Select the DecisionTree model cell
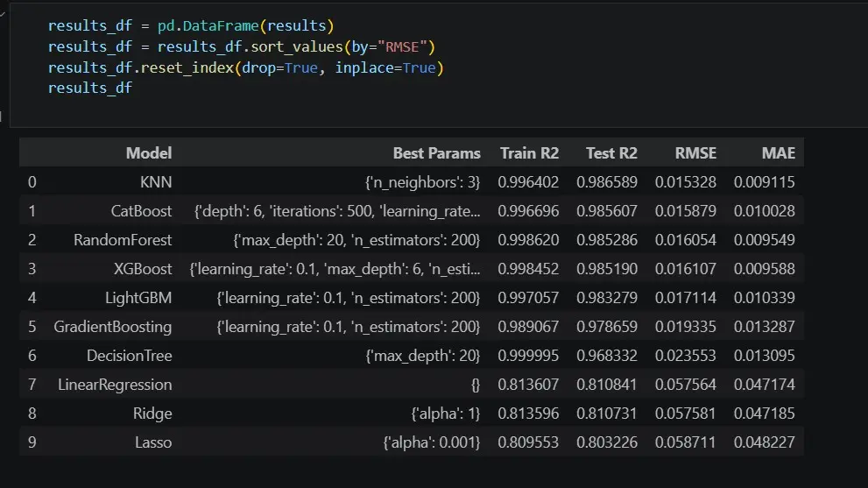868x488 pixels. (129, 355)
